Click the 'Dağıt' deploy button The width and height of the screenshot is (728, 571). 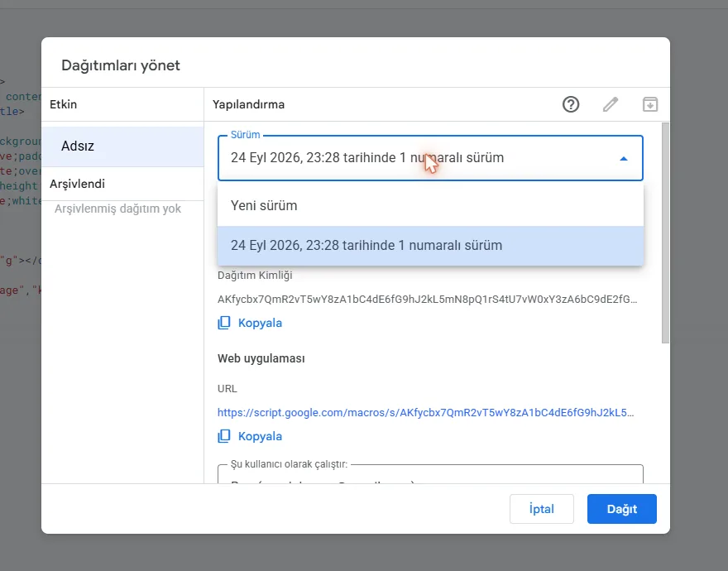click(x=621, y=509)
